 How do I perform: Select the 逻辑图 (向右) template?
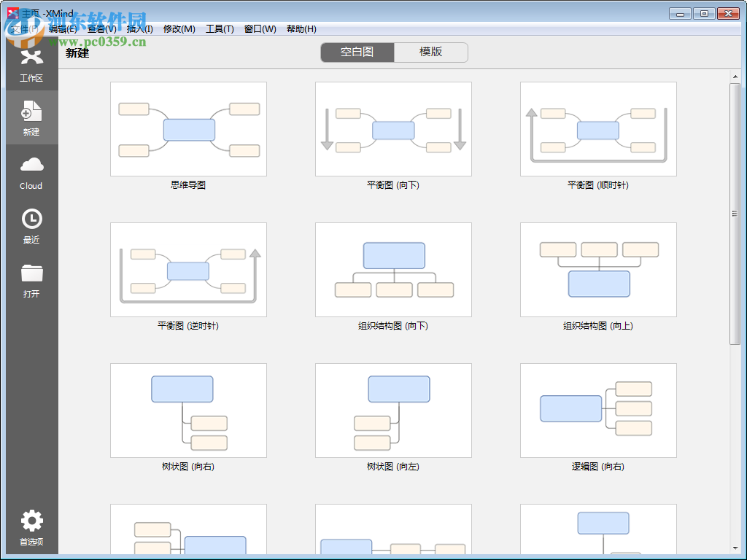coord(598,410)
